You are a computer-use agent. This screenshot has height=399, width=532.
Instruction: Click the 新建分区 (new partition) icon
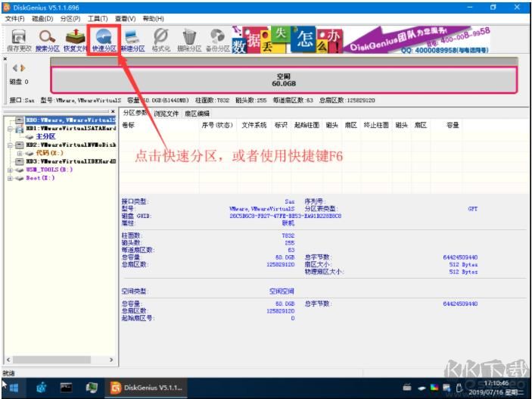(132, 40)
